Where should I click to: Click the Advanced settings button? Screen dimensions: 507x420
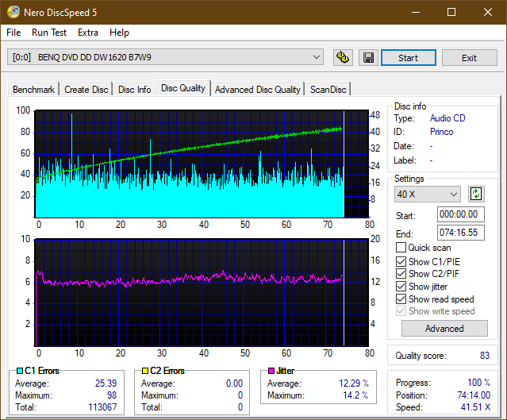click(x=444, y=329)
